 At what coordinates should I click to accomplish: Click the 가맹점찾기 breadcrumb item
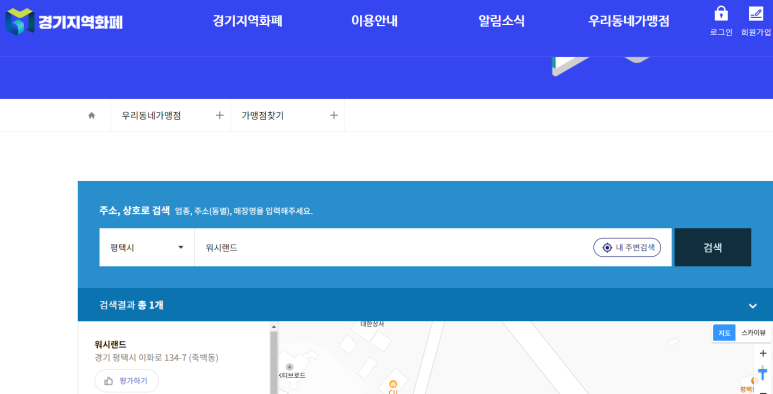262,115
